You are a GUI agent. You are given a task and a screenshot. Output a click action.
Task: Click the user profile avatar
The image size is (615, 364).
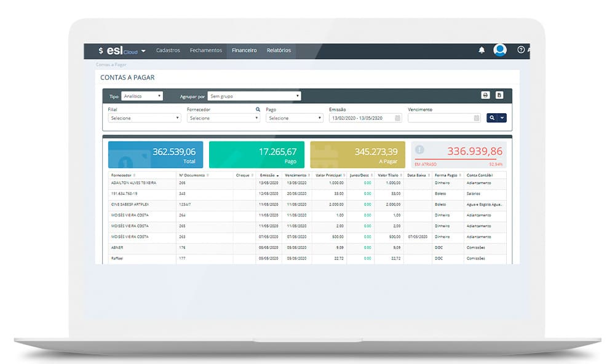pyautogui.click(x=500, y=50)
